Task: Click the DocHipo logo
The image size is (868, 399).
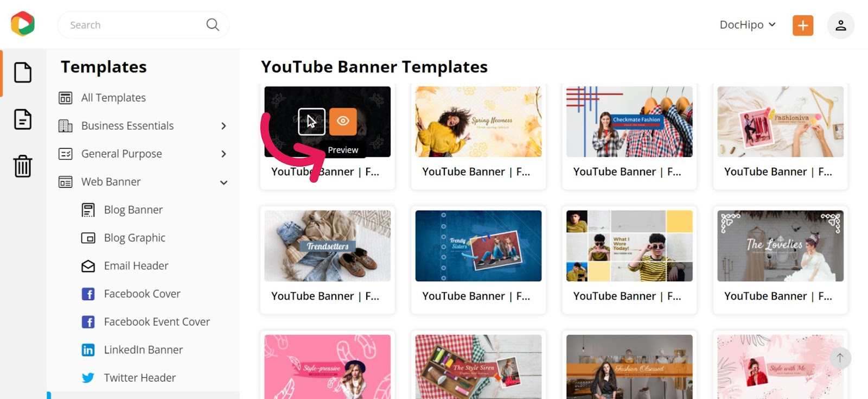Action: click(x=23, y=24)
